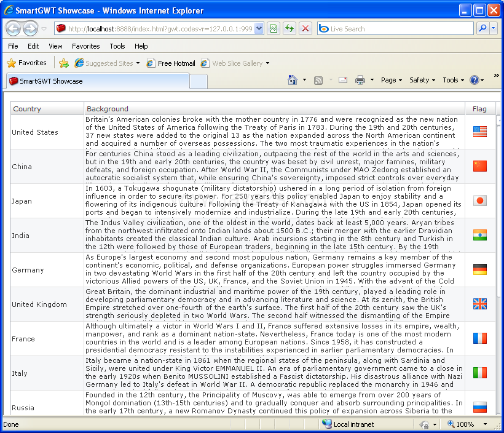Image resolution: width=504 pixels, height=433 pixels.
Task: Open the Help menu
Action: pyautogui.click(x=141, y=46)
